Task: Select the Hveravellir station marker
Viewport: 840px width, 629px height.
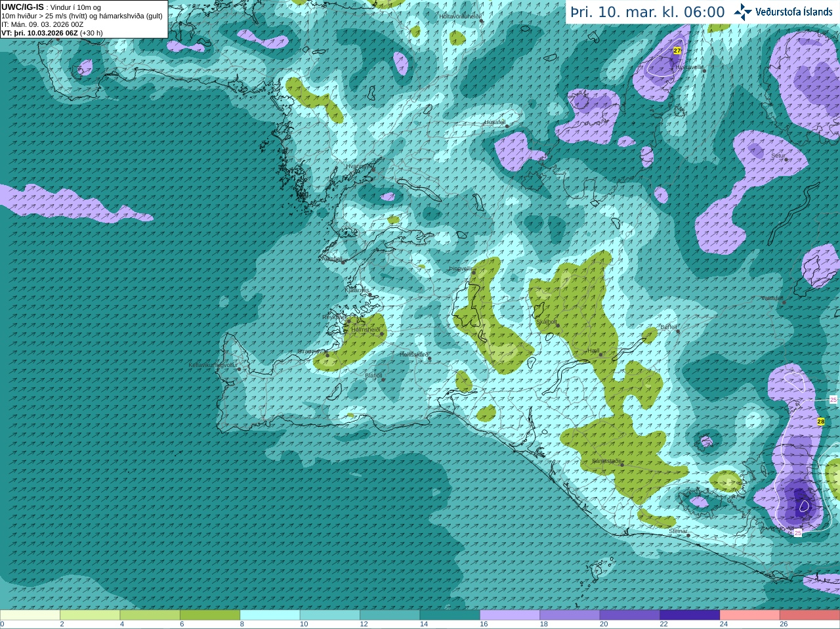Action: (x=704, y=70)
